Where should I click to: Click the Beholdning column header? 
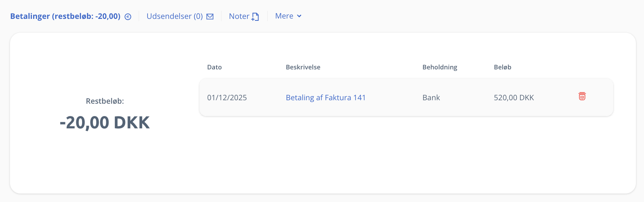[439, 67]
